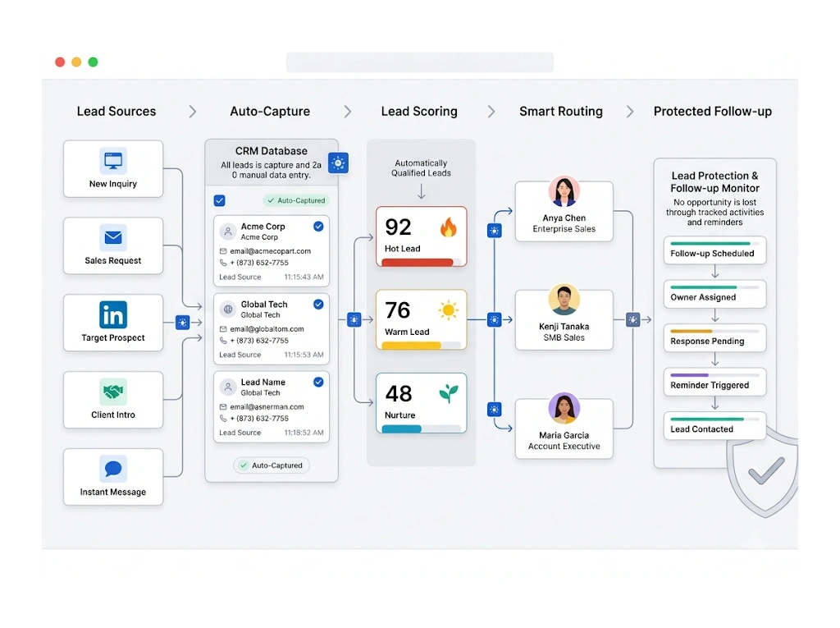840x628 pixels.
Task: Click routing node left of Anya Chen card
Action: tap(495, 231)
